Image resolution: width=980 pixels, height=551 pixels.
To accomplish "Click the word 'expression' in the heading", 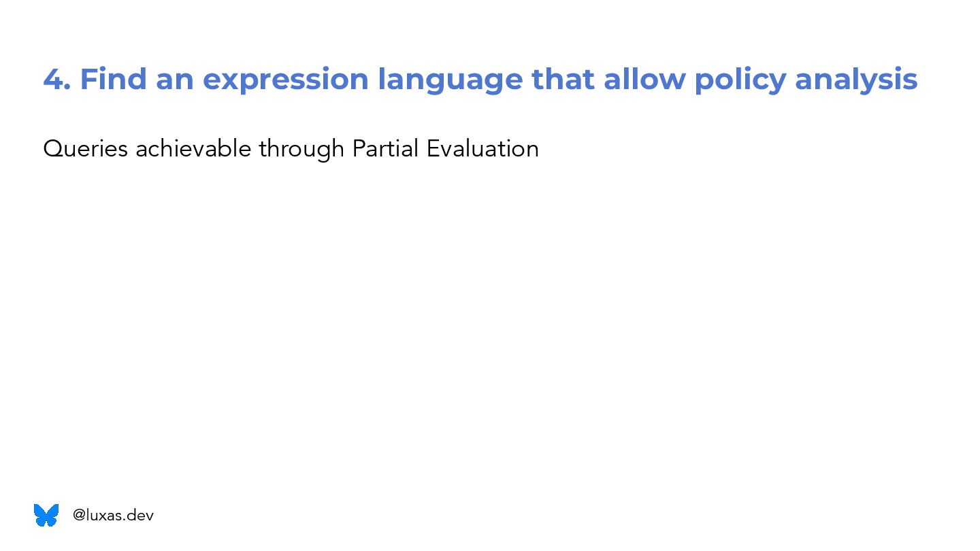I will coord(285,80).
